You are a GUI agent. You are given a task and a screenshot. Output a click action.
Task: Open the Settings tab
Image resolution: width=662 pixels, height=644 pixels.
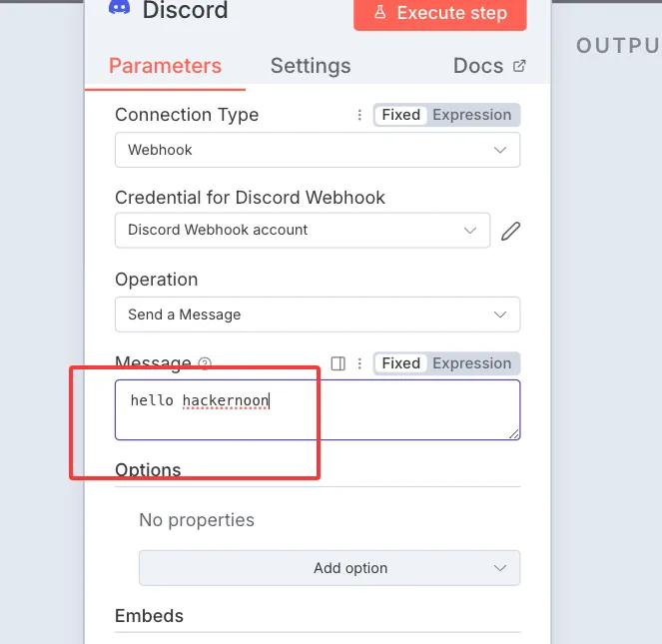(x=311, y=66)
